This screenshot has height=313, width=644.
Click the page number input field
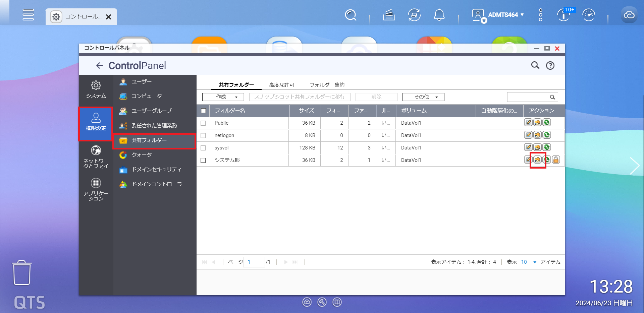click(254, 262)
